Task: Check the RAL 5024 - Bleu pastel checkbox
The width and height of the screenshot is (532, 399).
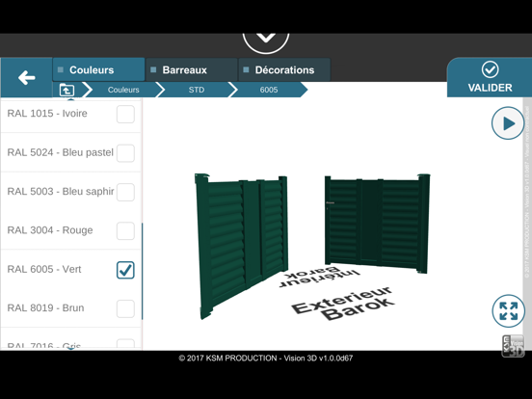Action: coord(125,153)
